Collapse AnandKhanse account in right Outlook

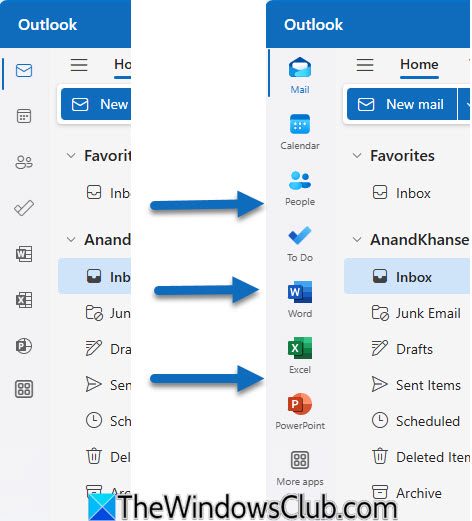(x=357, y=239)
